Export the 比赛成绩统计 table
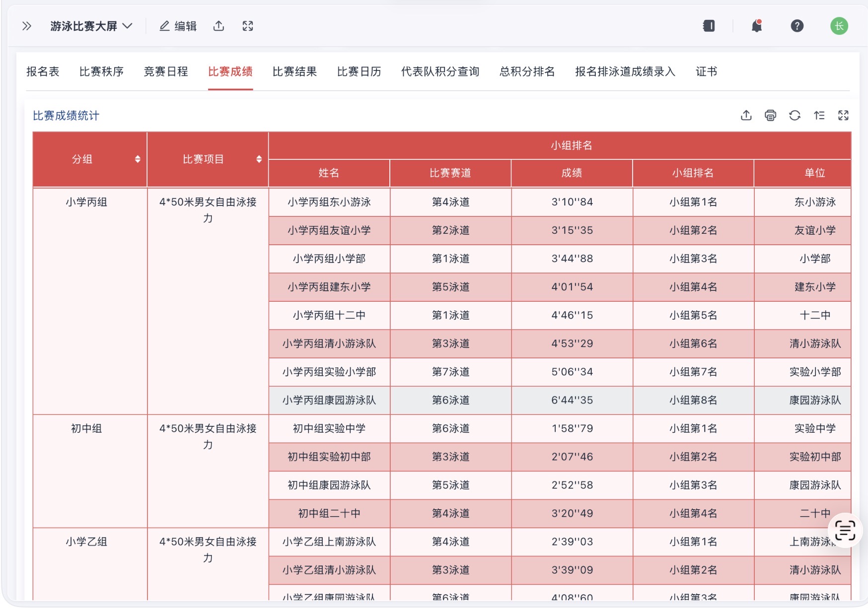 pos(746,116)
